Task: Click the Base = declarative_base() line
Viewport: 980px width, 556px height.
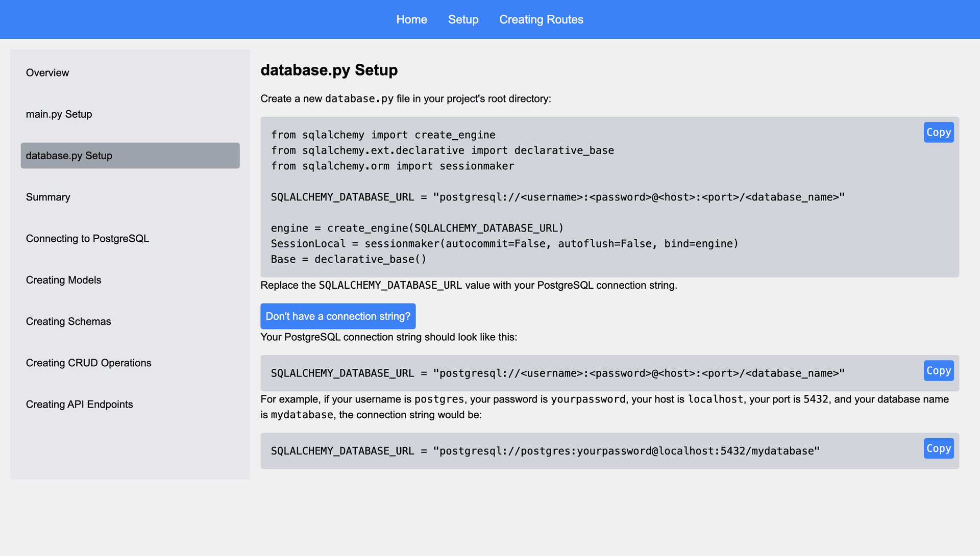Action: click(349, 259)
